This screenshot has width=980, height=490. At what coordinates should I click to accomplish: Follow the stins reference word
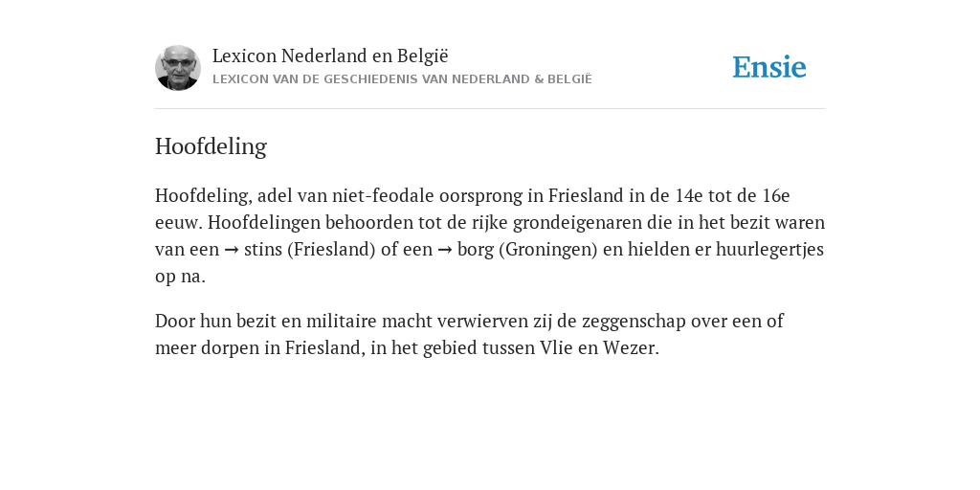point(263,250)
